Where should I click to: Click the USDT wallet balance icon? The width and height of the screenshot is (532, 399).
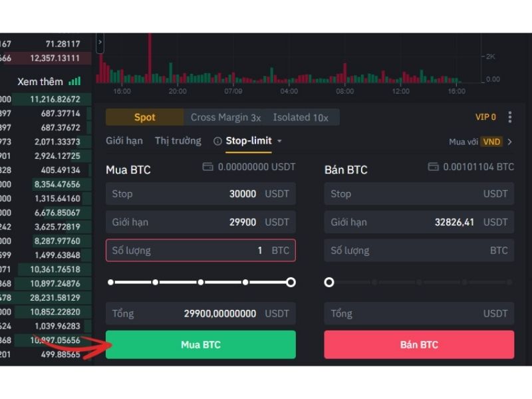207,167
